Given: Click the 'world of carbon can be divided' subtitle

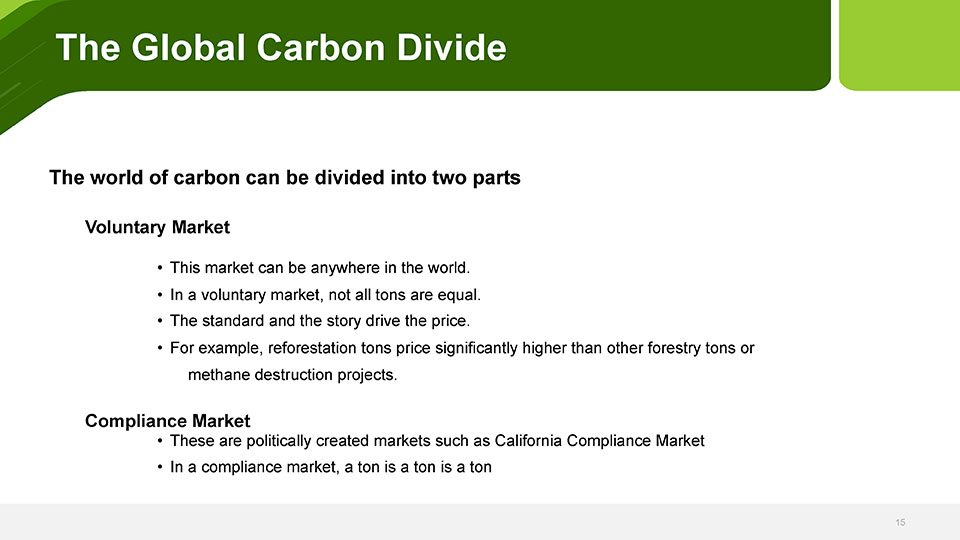Looking at the screenshot, I should click(x=284, y=179).
